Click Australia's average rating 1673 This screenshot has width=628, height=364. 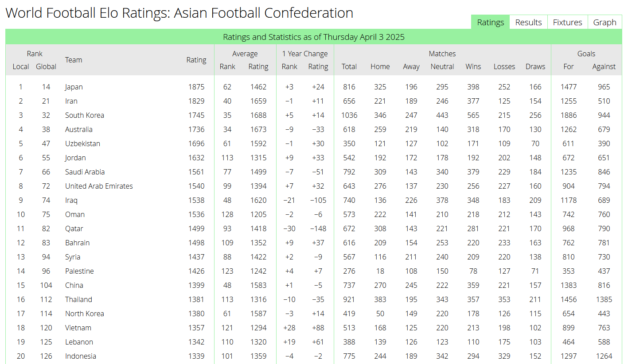coord(258,129)
